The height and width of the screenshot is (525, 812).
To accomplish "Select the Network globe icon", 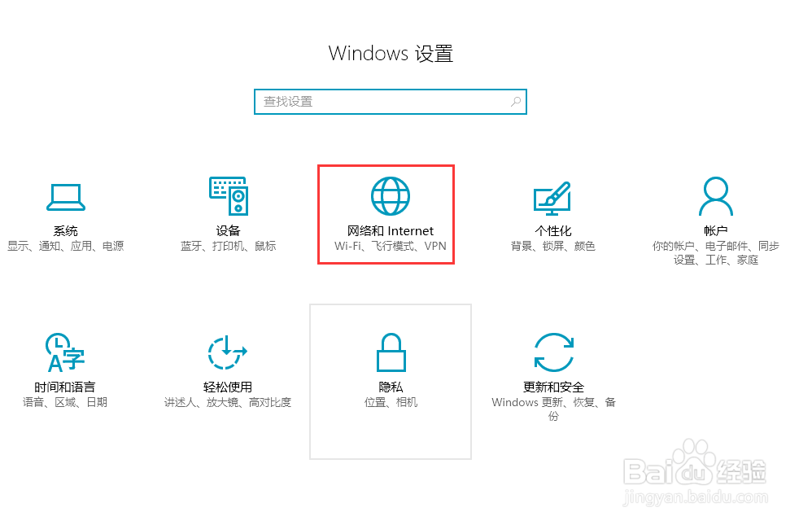I will [391, 196].
